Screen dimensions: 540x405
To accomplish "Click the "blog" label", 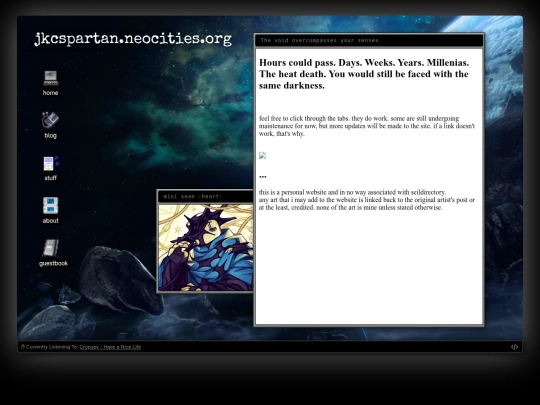I will click(x=50, y=136).
